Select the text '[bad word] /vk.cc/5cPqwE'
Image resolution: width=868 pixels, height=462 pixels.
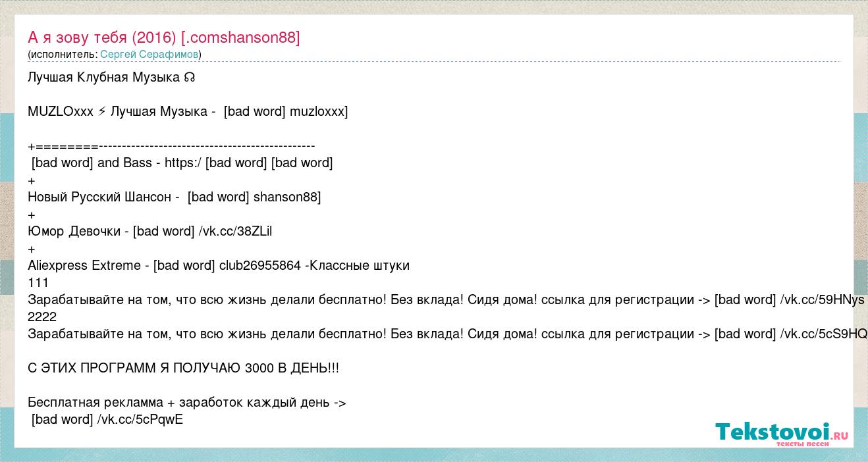tap(107, 420)
